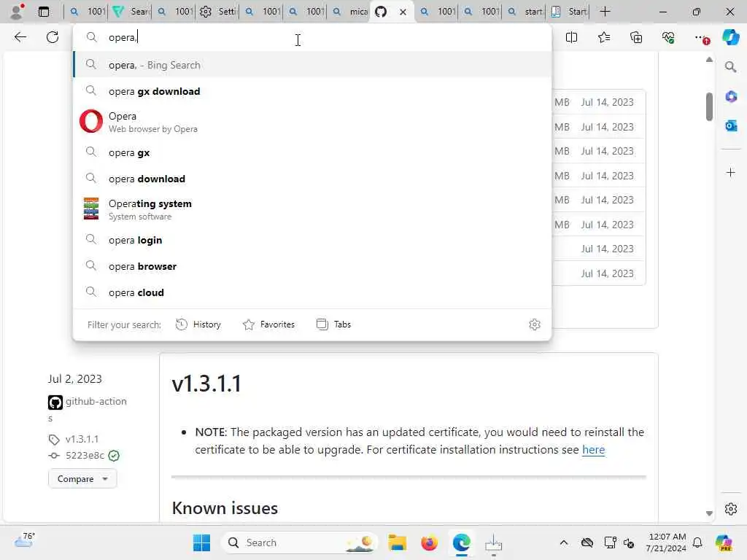Go back with the browser back arrow

pyautogui.click(x=20, y=37)
